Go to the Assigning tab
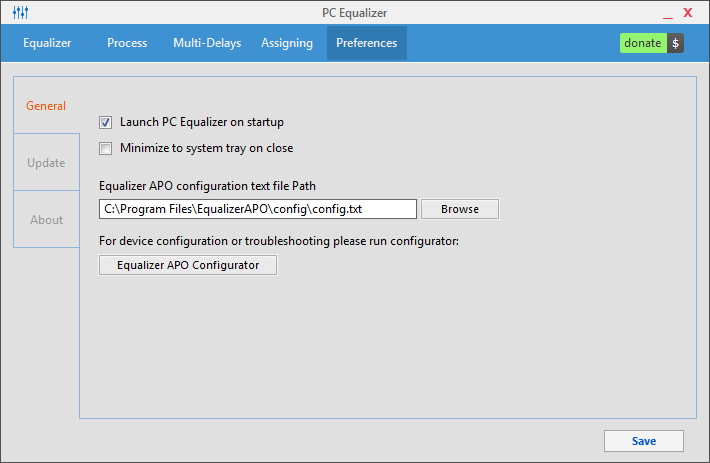Viewport: 710px width, 463px height. (x=287, y=43)
